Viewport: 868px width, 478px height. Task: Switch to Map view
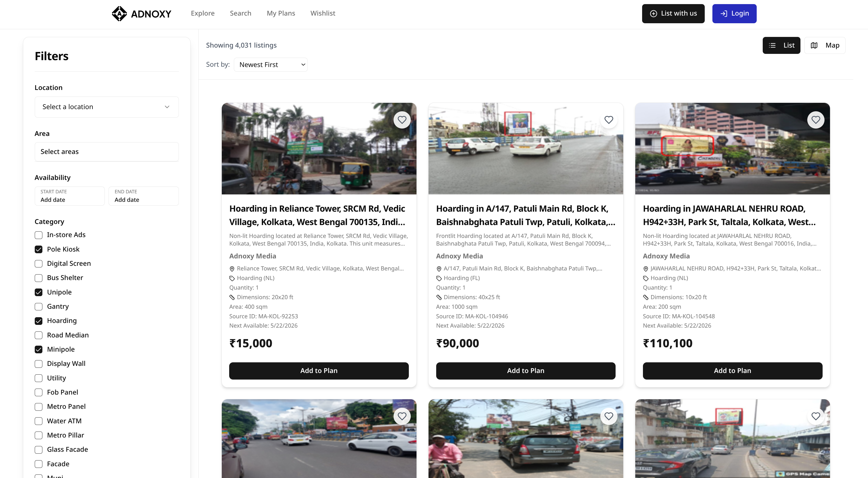(x=825, y=45)
